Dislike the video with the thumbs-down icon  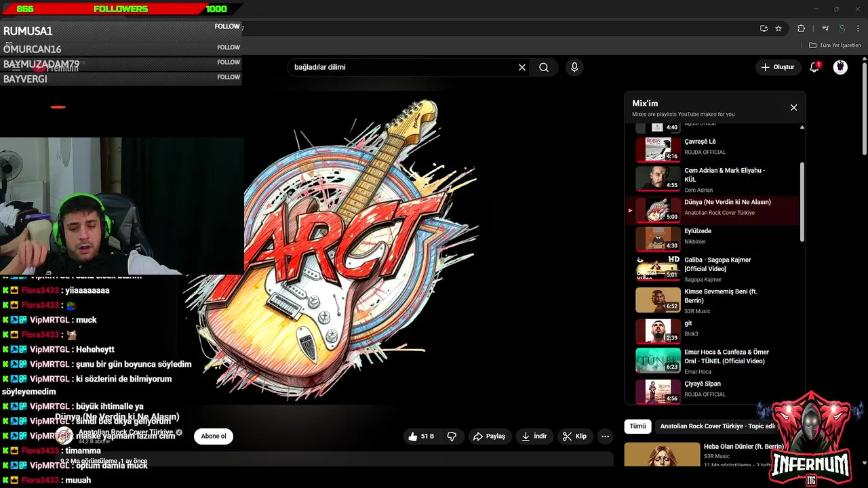point(452,436)
